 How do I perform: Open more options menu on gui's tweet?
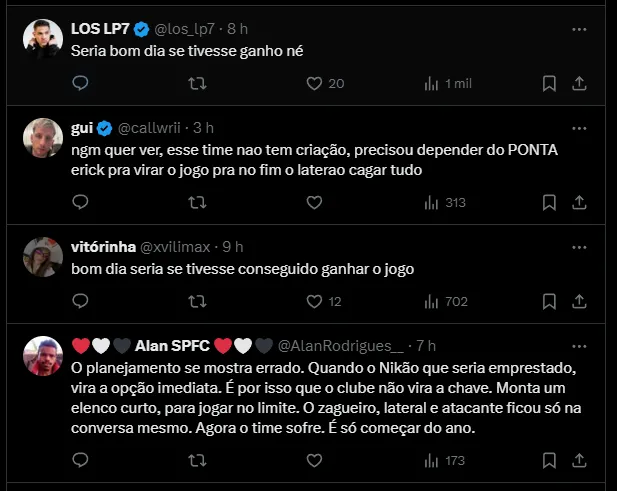pyautogui.click(x=579, y=128)
